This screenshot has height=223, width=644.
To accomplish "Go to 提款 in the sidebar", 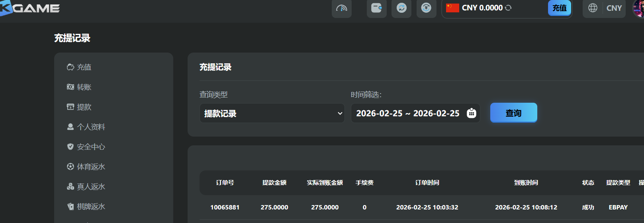I will tap(84, 107).
